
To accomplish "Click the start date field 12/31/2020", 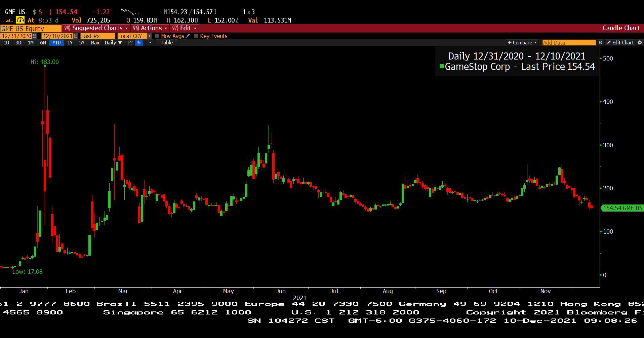I will pos(16,36).
